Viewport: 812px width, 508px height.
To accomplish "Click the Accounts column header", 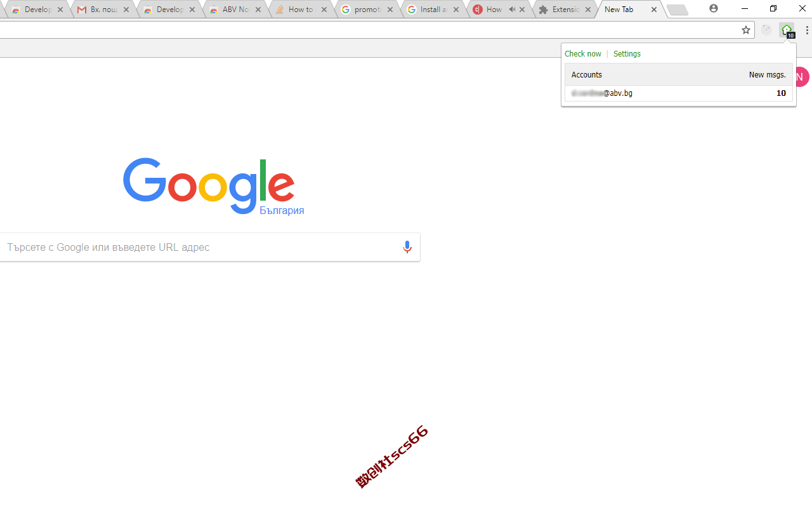I will 587,75.
